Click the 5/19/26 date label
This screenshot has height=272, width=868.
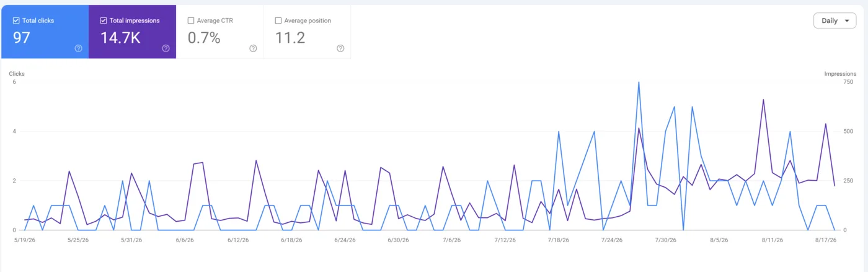(x=25, y=240)
